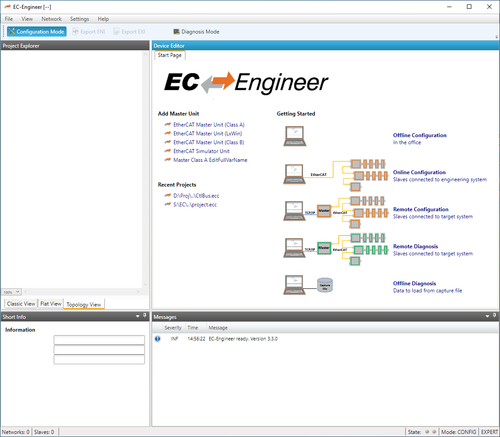This screenshot has width=500, height=437.
Task: Open the Network menu
Action: coord(51,19)
